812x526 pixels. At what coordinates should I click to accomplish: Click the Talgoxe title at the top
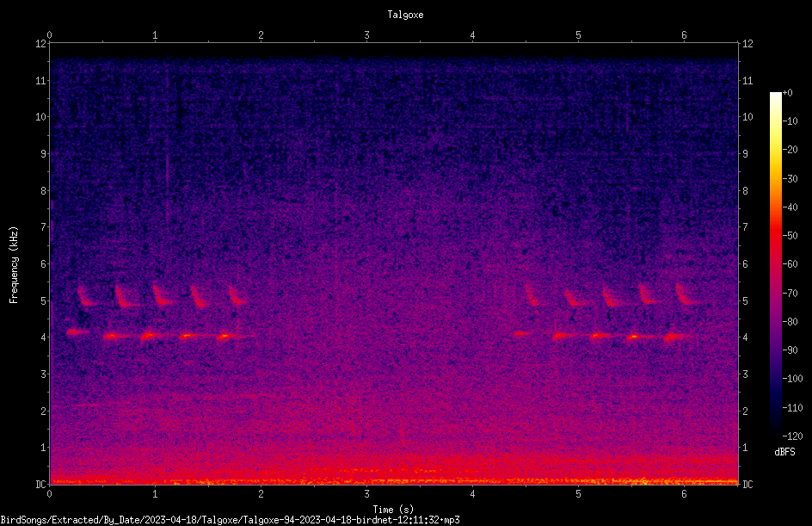[x=405, y=15]
